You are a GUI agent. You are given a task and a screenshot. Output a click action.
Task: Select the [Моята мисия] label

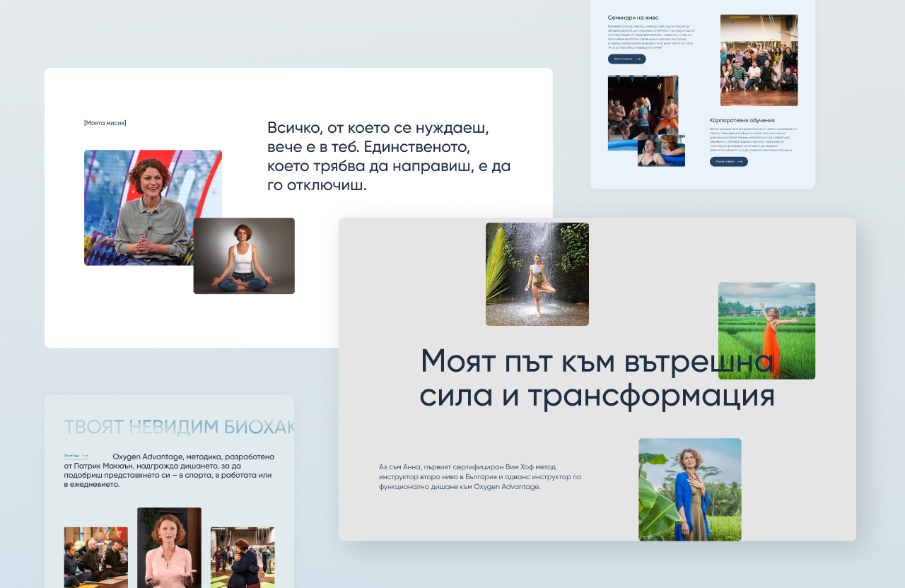[x=103, y=122]
